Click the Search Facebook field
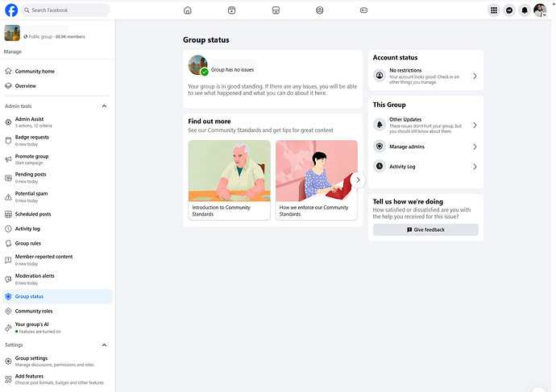This screenshot has width=556, height=392. coord(66,10)
